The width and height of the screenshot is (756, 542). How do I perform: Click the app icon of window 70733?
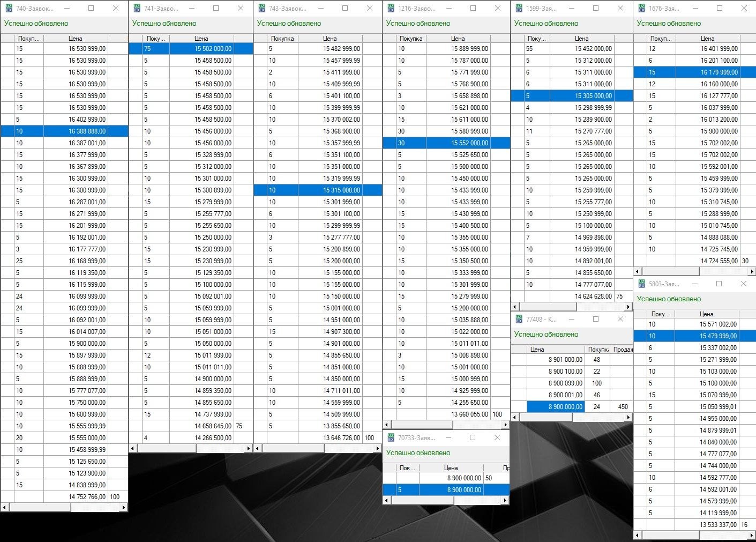tap(391, 438)
